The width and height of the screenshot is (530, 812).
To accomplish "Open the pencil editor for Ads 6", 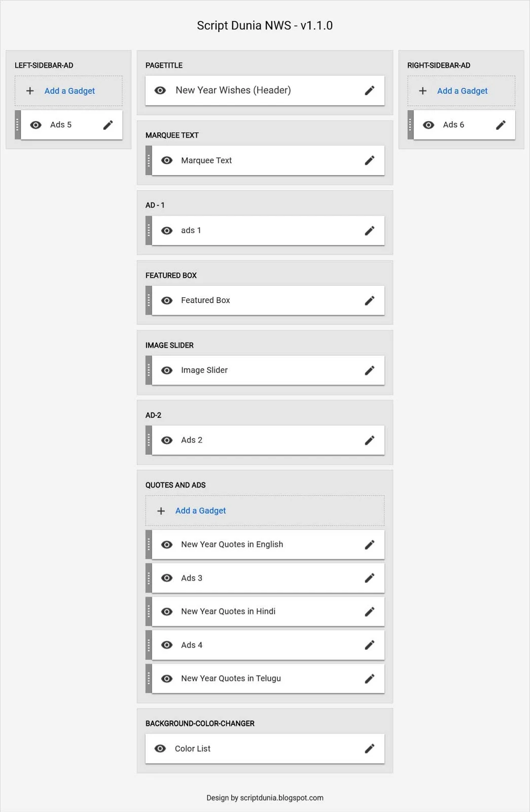I will pos(501,124).
